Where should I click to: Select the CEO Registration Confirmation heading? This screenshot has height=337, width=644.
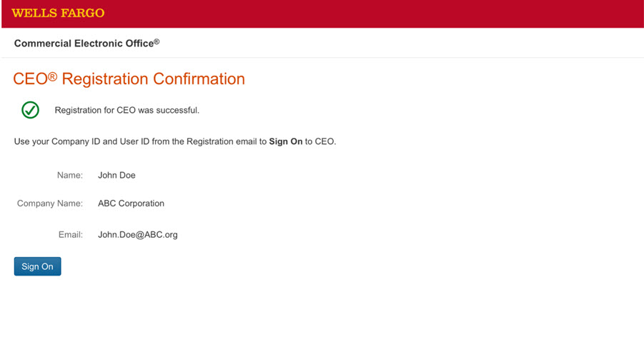[129, 79]
